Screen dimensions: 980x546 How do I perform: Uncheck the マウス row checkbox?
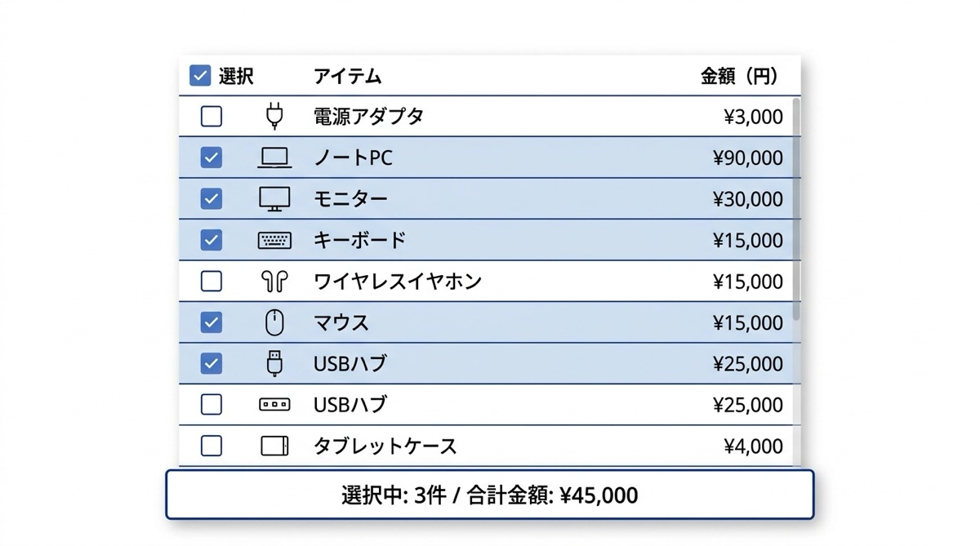(x=212, y=323)
